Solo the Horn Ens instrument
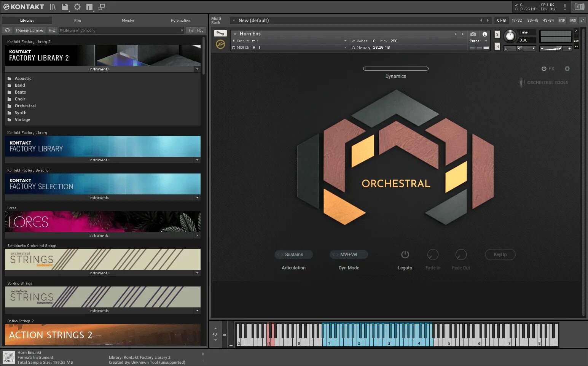 click(497, 34)
